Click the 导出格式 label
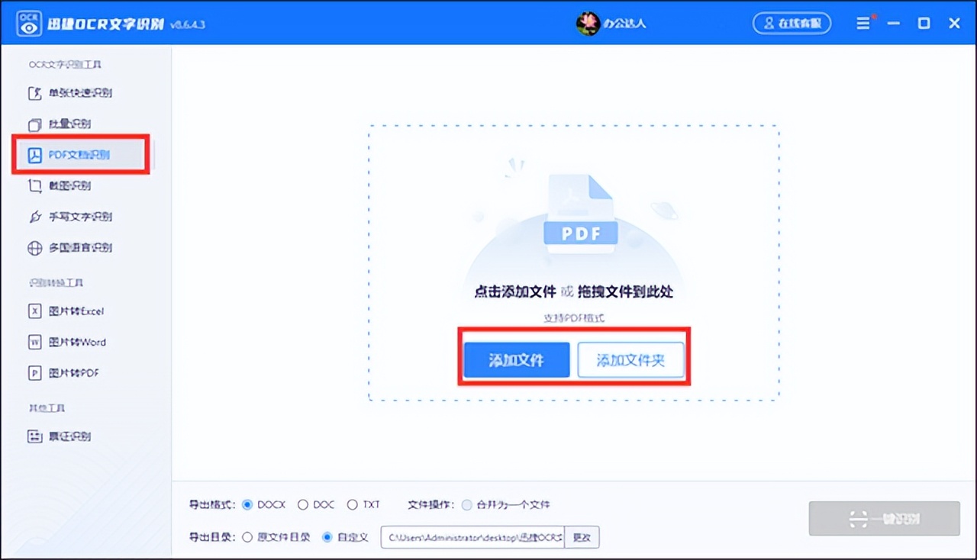 [x=211, y=505]
